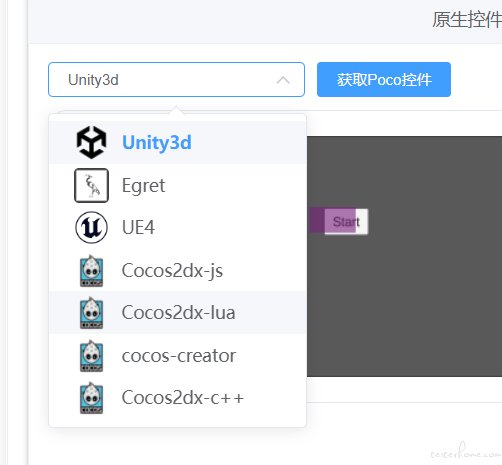This screenshot has width=502, height=465.
Task: Click the Cocos2dx-js flame icon
Action: [91, 271]
